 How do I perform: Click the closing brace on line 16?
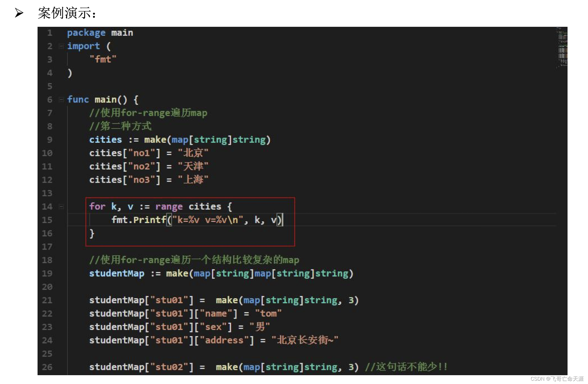(x=92, y=234)
